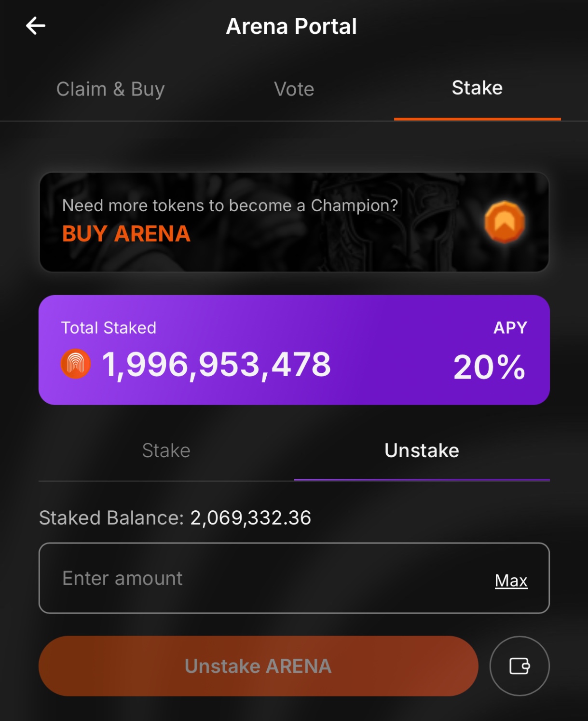Select the top Stake tab
Viewport: 588px width, 721px height.
(x=477, y=88)
